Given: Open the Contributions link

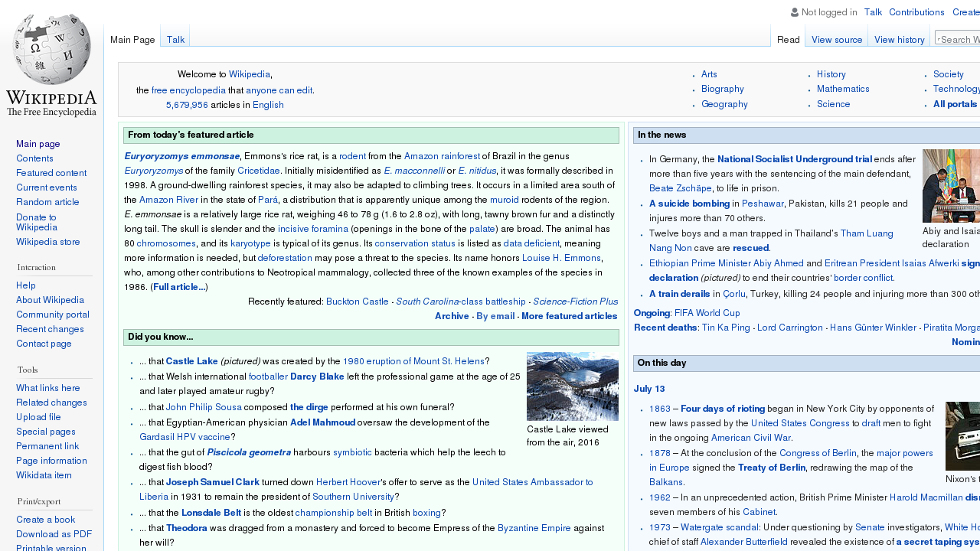Looking at the screenshot, I should point(916,12).
